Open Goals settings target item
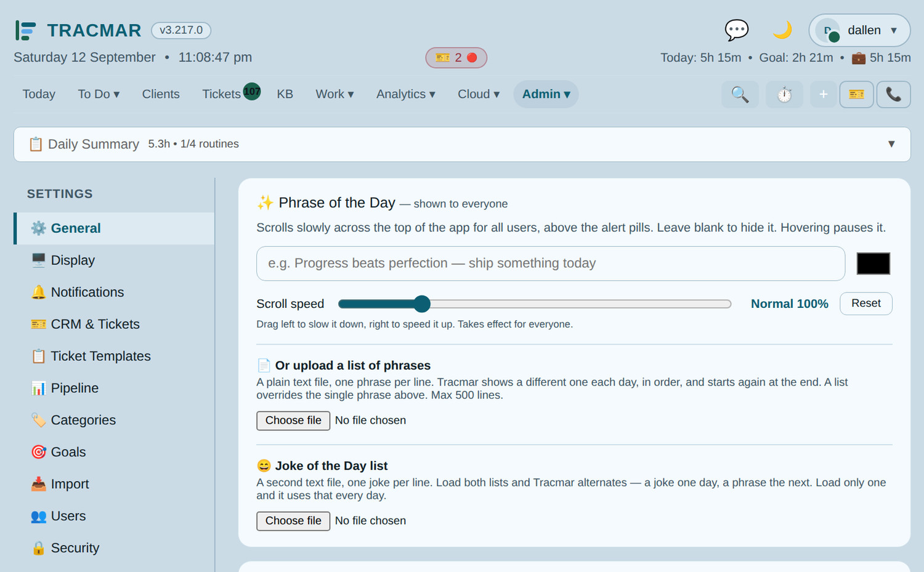The height and width of the screenshot is (572, 924). [115, 453]
